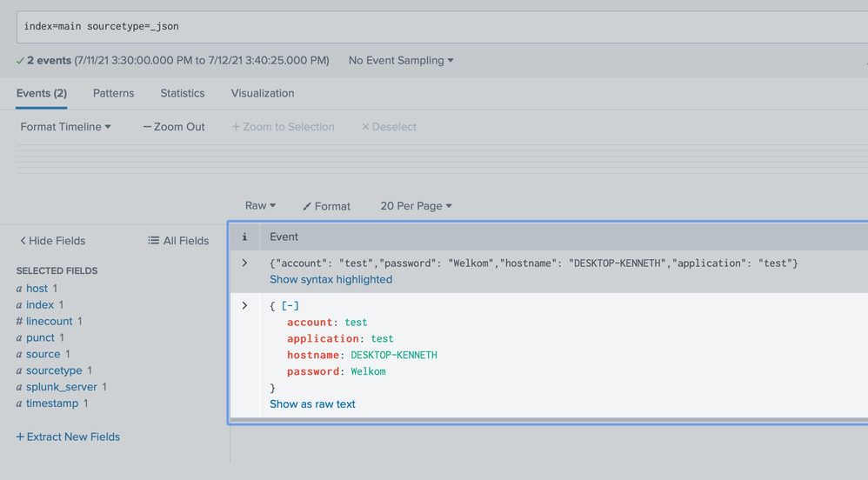Click the Format pencil button

326,206
